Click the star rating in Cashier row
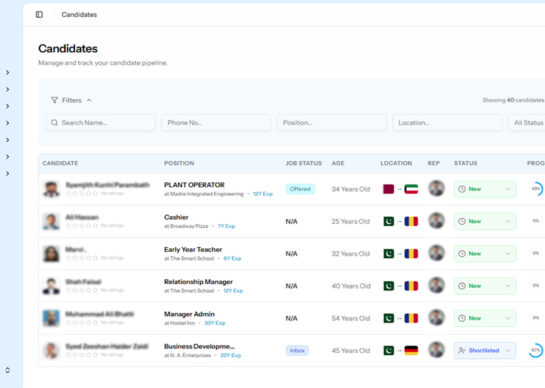545x388 pixels. pyautogui.click(x=82, y=226)
